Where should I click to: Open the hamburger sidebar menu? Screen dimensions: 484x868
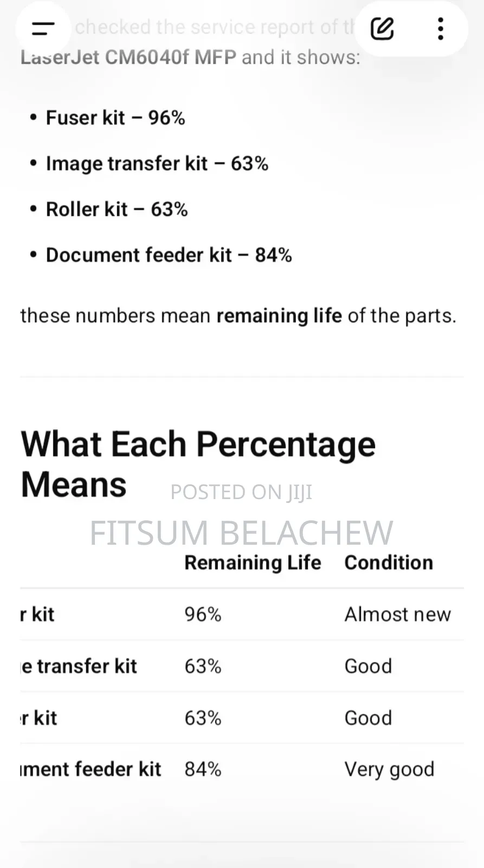pos(43,29)
